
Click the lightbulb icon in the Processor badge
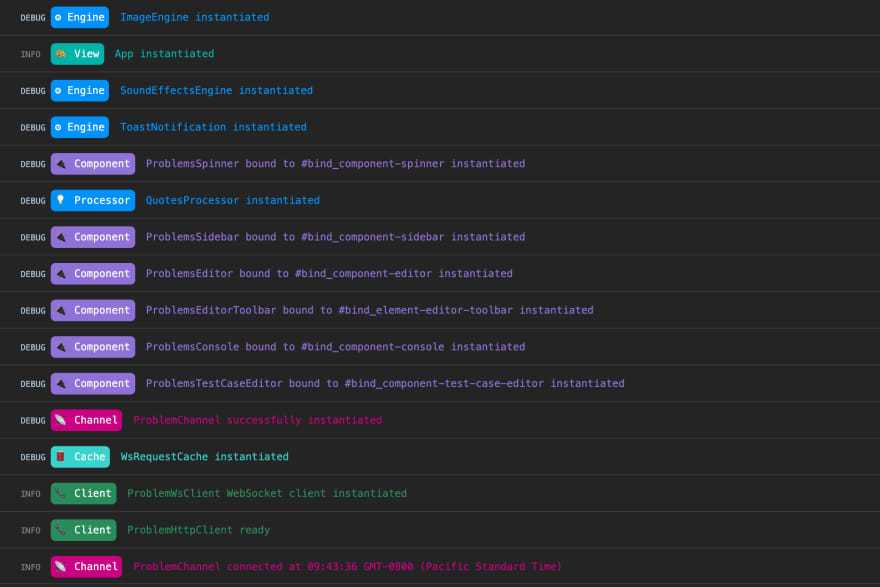pyautogui.click(x=61, y=200)
